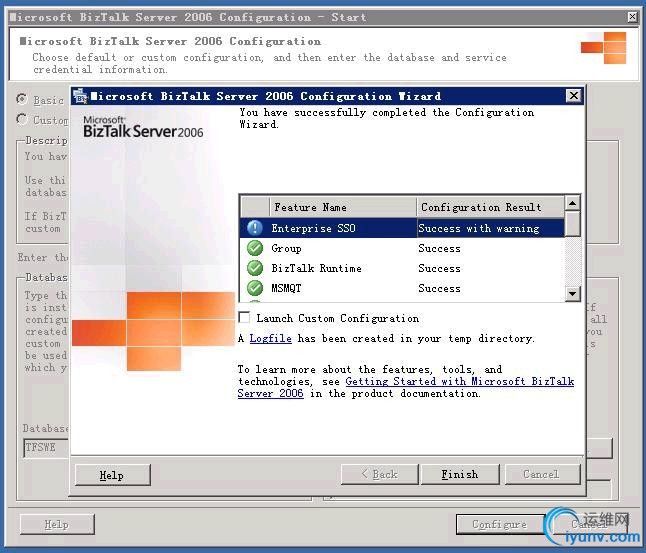Select the MSMQT feature row
This screenshot has height=553, width=646.
pyautogui.click(x=402, y=288)
